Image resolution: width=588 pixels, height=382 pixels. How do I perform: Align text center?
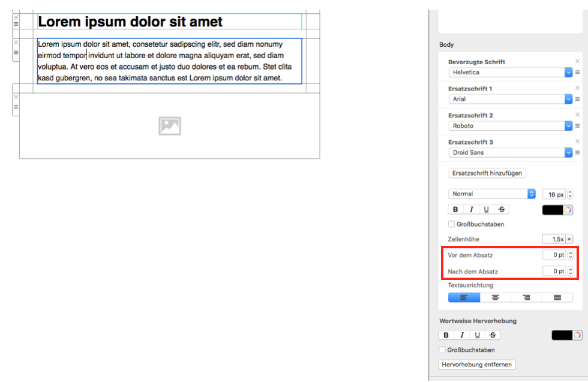[x=496, y=297]
